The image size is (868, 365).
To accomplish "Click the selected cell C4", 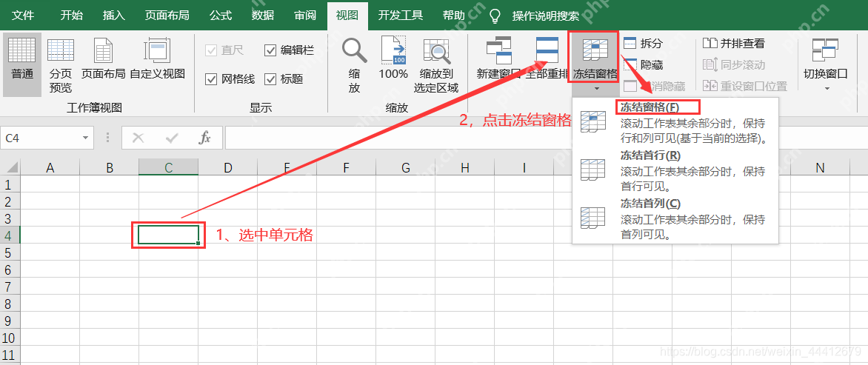I will pyautogui.click(x=168, y=235).
